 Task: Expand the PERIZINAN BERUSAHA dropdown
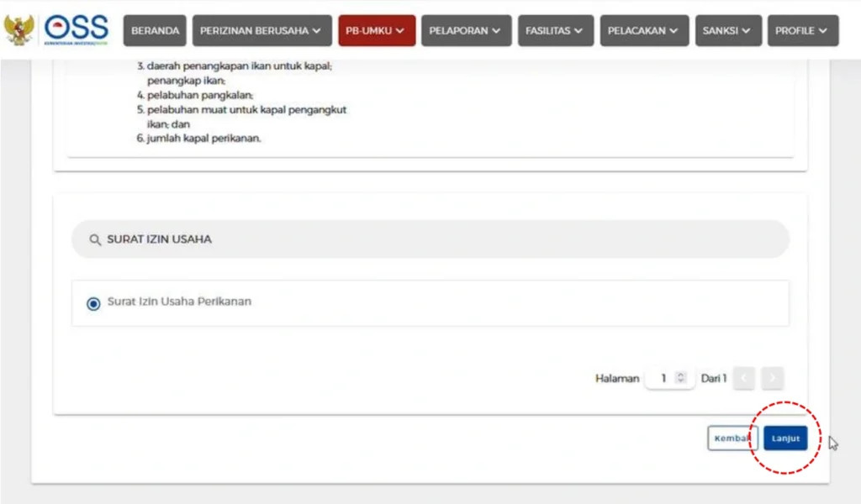pos(261,31)
